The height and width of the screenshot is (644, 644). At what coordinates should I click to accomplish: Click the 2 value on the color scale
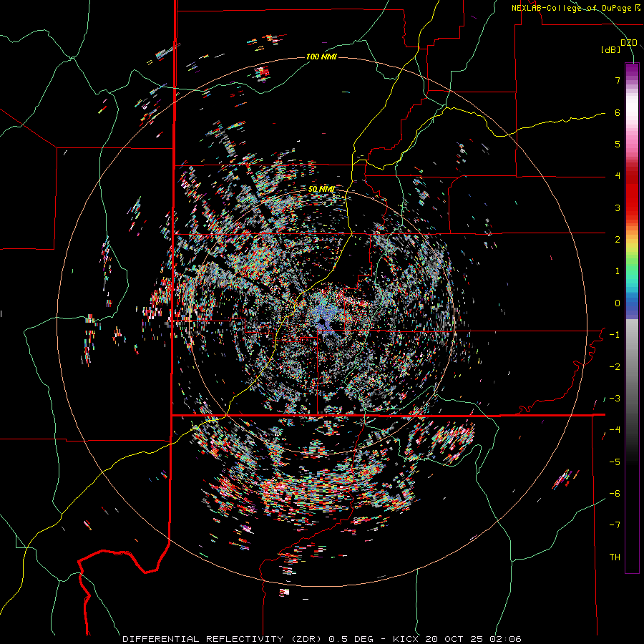[x=618, y=240]
